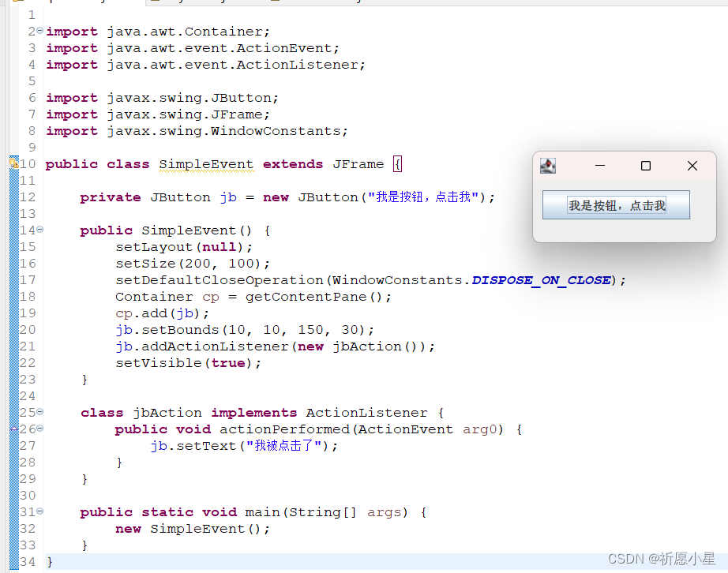
Task: Click the fold minus icon beside line 25
Action: 38,412
